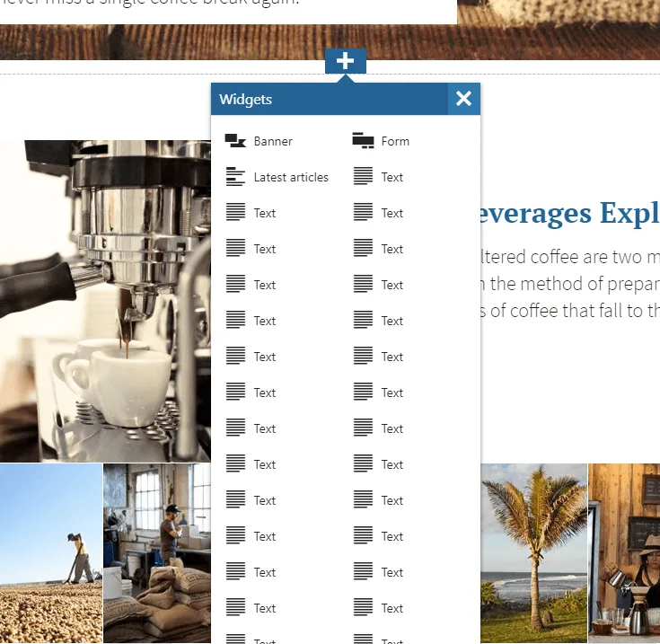Close the Widgets popup

point(463,99)
